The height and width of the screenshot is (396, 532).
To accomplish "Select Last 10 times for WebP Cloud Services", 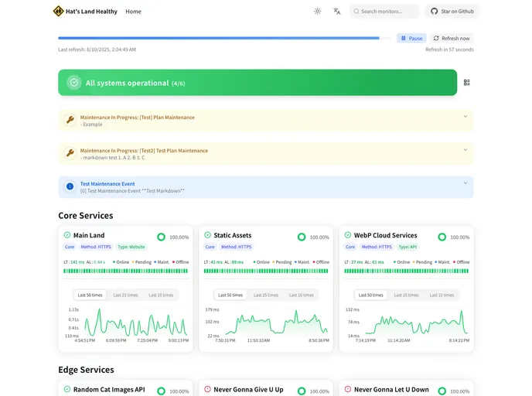I will [x=442, y=295].
